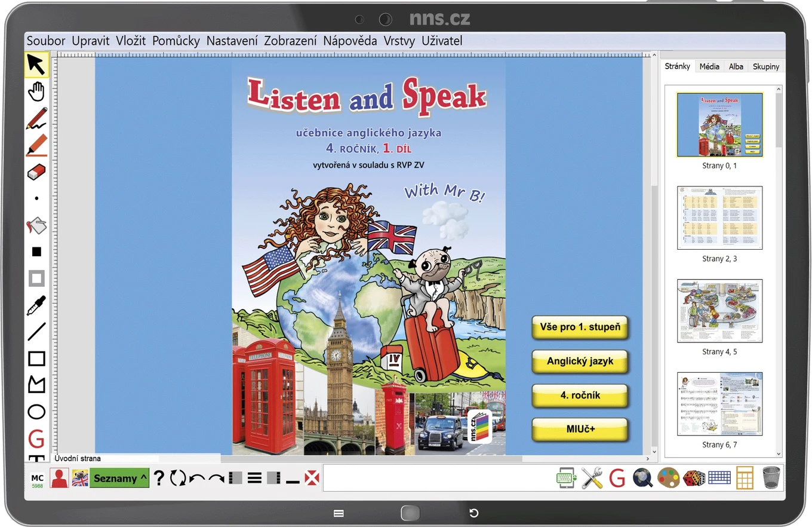Toggle the British flag language icon
812x527 pixels.
pos(80,478)
